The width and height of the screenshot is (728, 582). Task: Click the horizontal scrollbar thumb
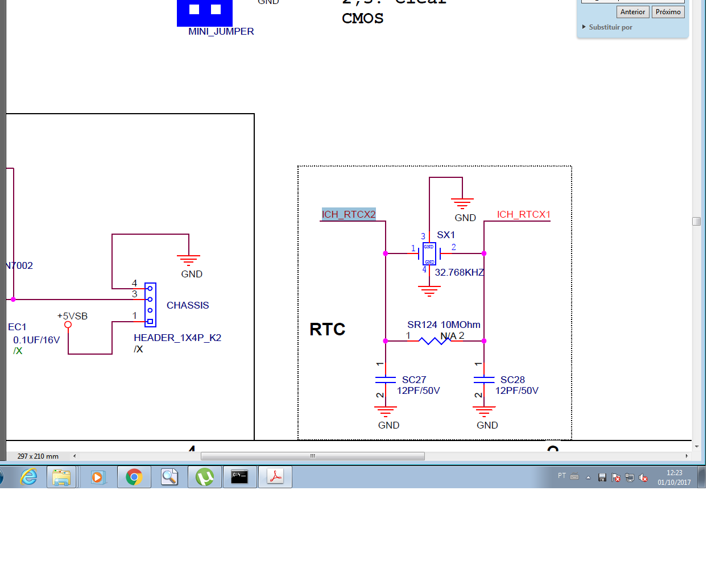point(312,456)
